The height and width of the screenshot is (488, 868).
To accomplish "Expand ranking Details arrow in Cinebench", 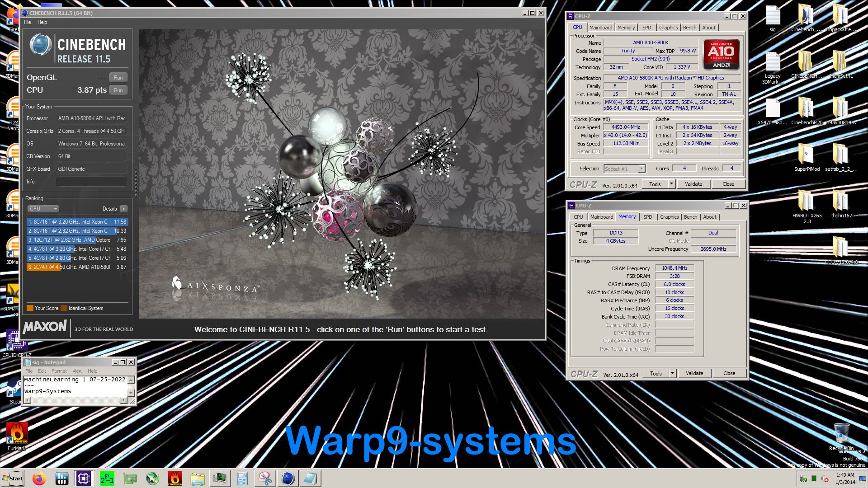I will click(x=124, y=209).
